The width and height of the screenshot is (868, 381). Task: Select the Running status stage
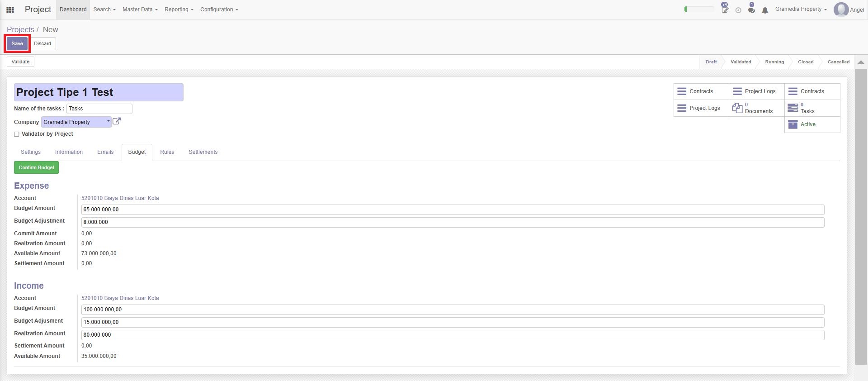click(x=774, y=62)
